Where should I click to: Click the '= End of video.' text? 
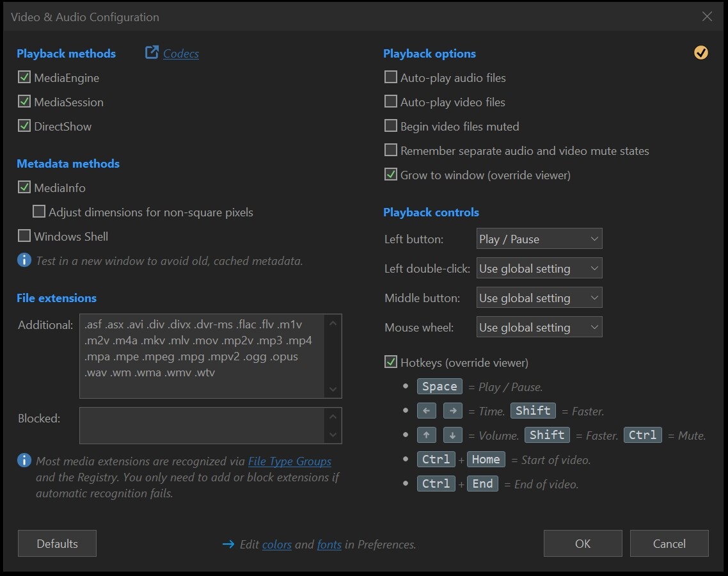coord(541,484)
